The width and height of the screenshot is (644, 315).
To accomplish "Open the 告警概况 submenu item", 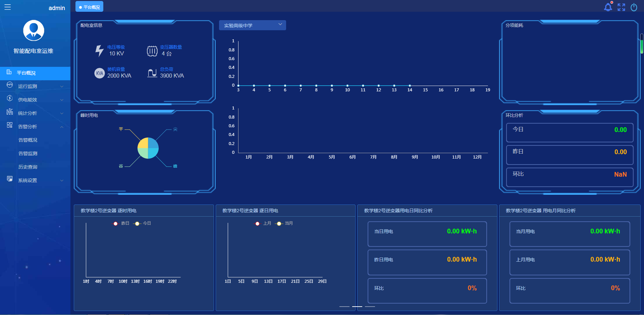I will (28, 140).
